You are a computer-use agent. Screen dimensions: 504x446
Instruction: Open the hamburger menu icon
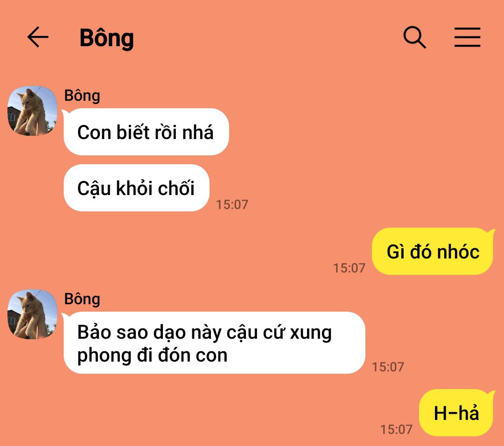click(467, 37)
